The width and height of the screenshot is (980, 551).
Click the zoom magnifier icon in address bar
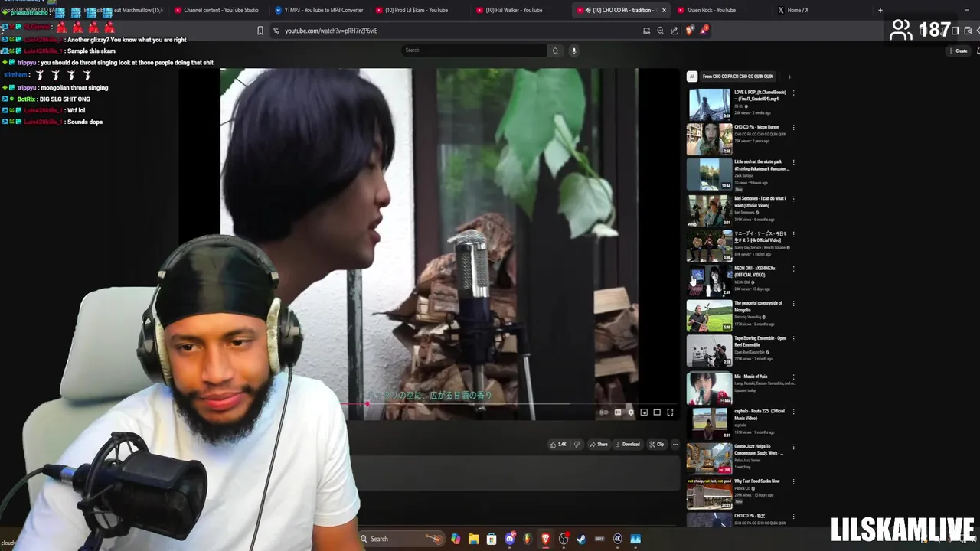point(660,31)
